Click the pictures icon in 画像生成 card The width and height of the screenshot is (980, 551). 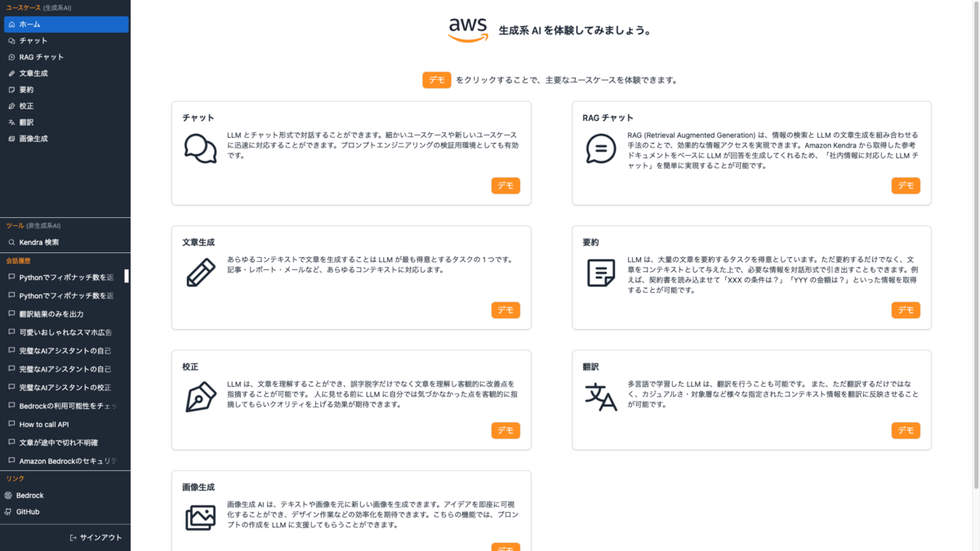coord(200,518)
